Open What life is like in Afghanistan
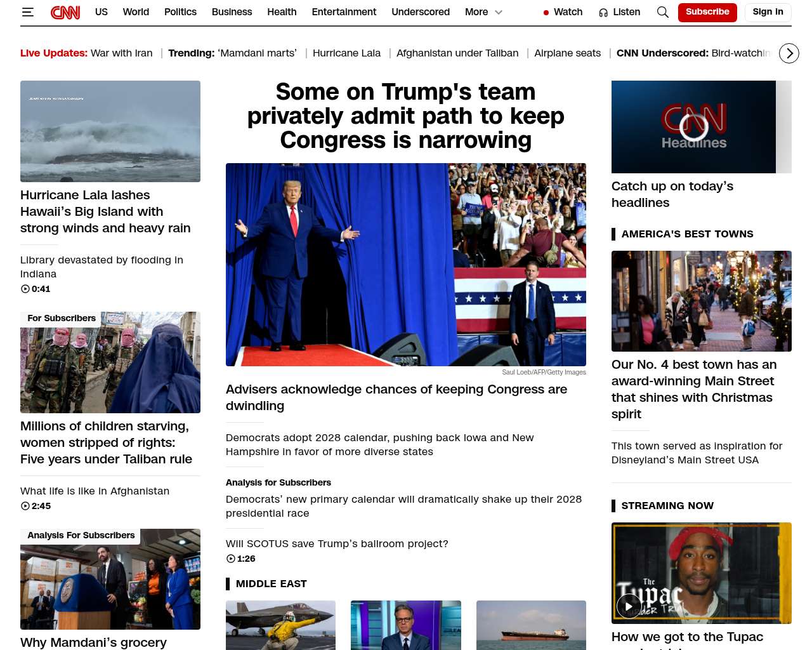Screen dimensions: 812x650 point(95,491)
